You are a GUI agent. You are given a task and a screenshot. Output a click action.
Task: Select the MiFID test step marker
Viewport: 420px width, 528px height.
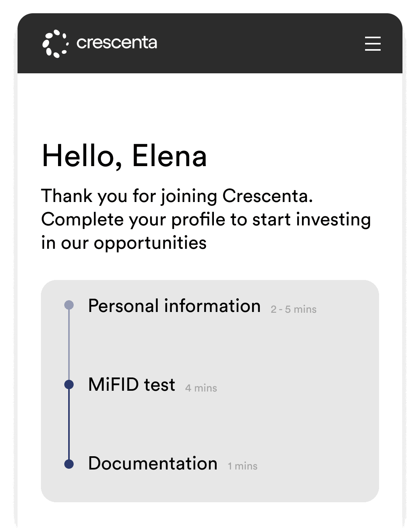pos(69,384)
